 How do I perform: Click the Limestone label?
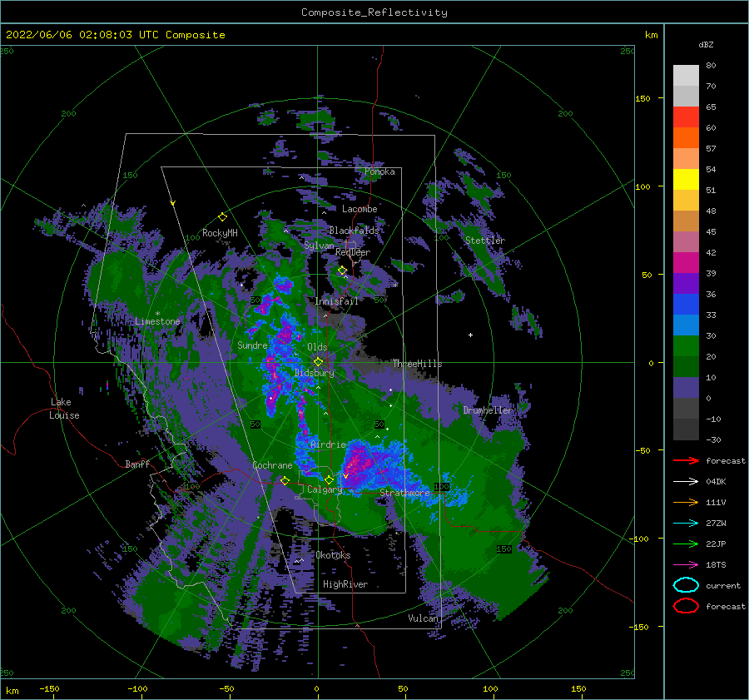pos(157,321)
